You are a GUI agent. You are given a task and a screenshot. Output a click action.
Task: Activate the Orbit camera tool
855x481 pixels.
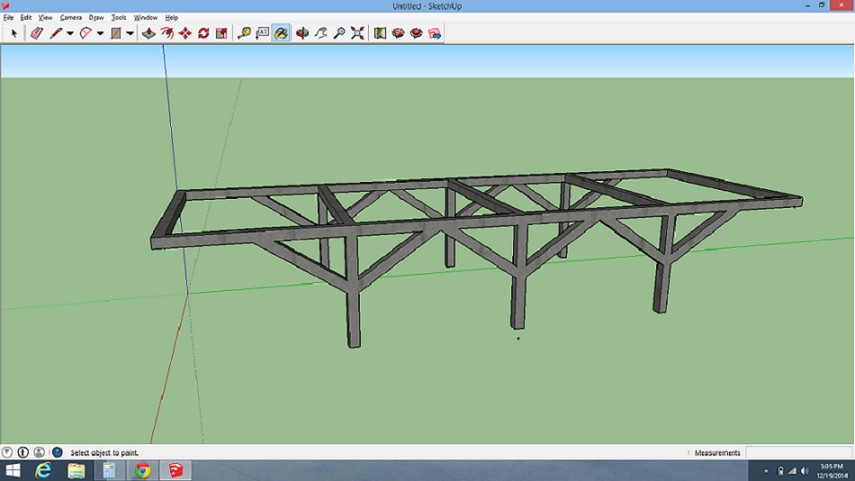(x=302, y=33)
